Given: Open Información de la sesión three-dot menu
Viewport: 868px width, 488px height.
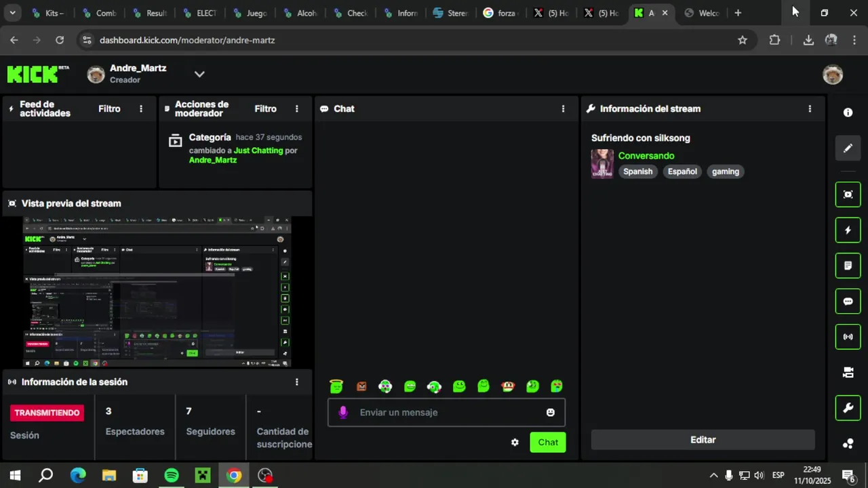Looking at the screenshot, I should pyautogui.click(x=296, y=382).
